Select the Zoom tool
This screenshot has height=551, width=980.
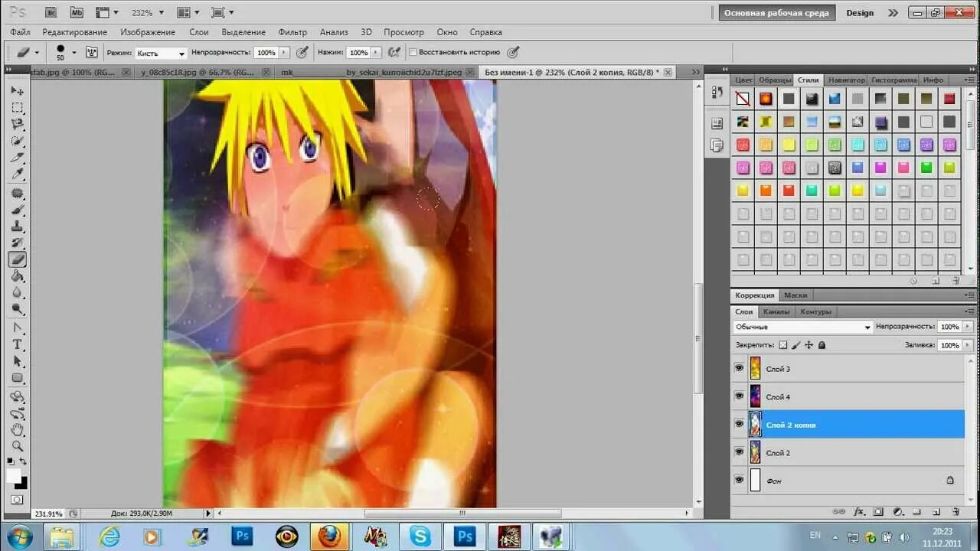pyautogui.click(x=17, y=446)
